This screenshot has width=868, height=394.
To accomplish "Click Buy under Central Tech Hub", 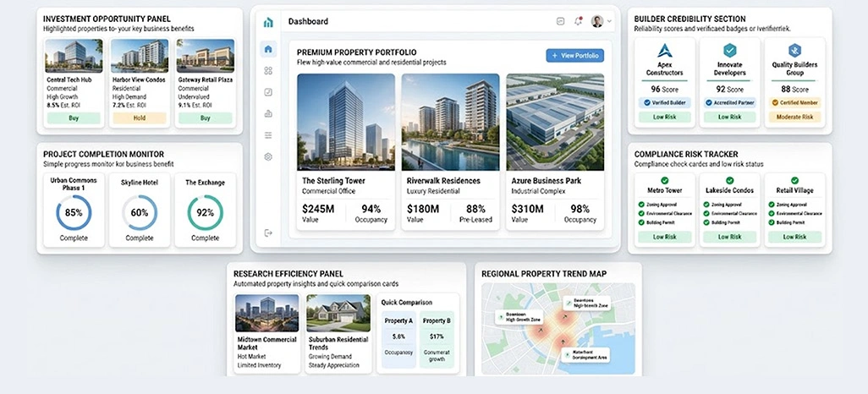I will (74, 118).
